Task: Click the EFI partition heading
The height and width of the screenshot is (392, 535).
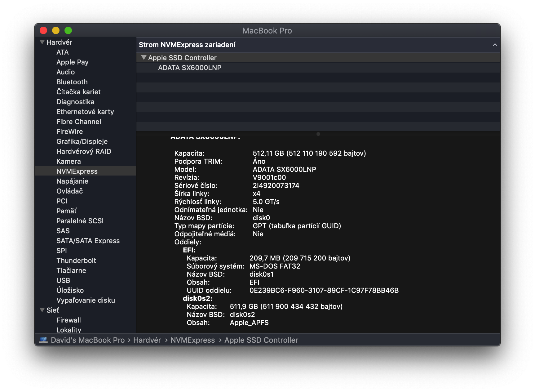Action: 189,250
